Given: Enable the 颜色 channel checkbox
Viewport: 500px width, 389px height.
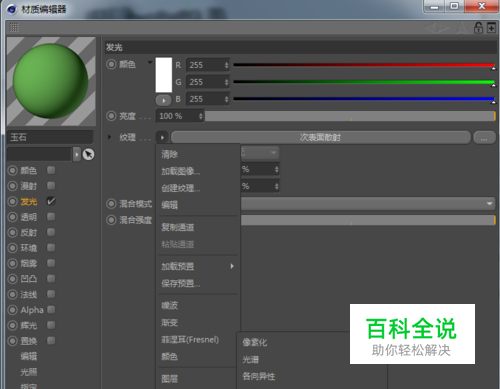Looking at the screenshot, I should (51, 170).
